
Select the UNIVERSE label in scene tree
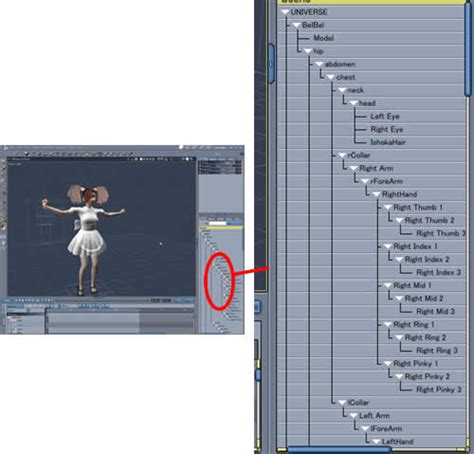[x=309, y=12]
